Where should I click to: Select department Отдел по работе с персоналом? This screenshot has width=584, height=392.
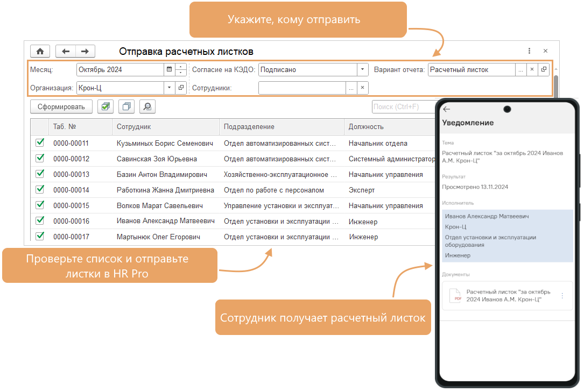point(274,190)
